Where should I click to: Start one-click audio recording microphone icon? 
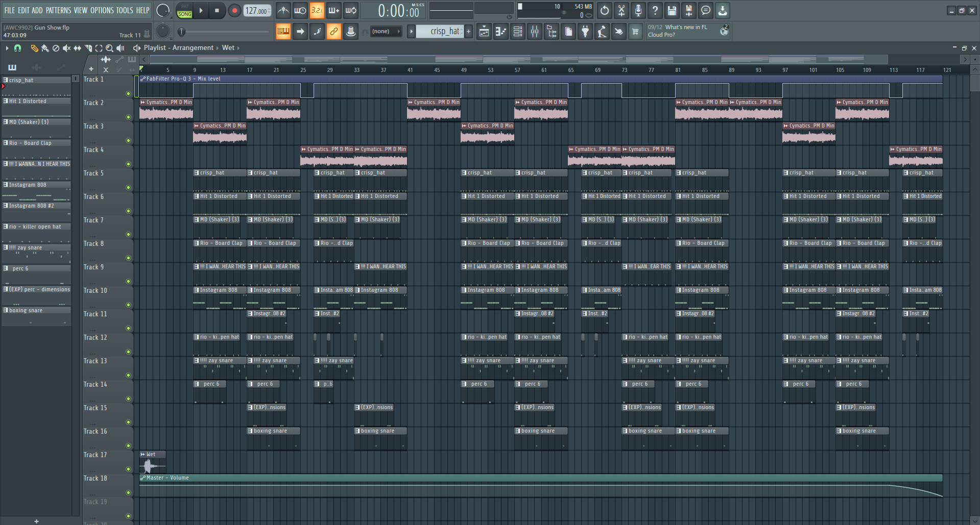pos(638,10)
